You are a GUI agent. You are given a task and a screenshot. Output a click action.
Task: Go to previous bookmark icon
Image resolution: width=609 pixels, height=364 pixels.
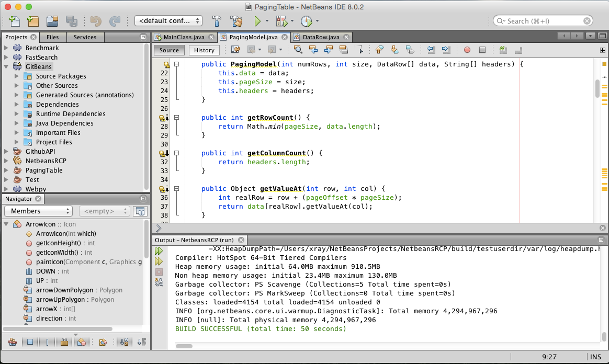point(379,50)
